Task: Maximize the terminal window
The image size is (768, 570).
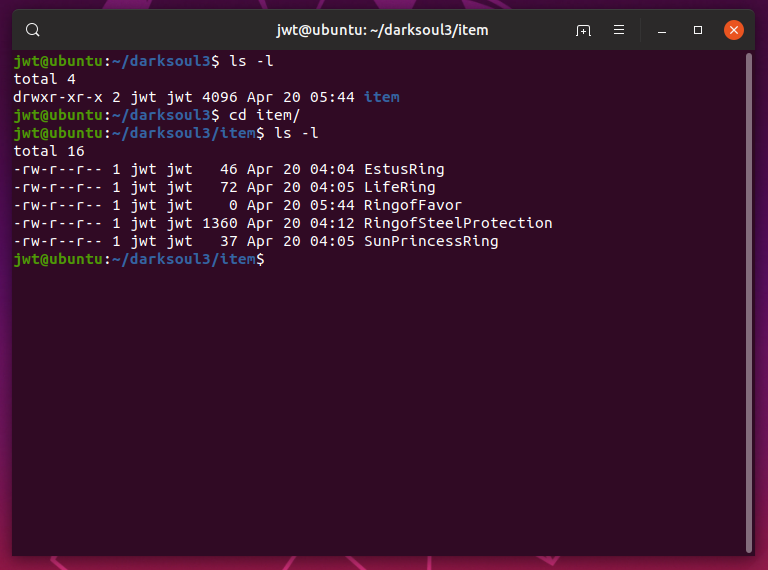Action: pyautogui.click(x=698, y=30)
